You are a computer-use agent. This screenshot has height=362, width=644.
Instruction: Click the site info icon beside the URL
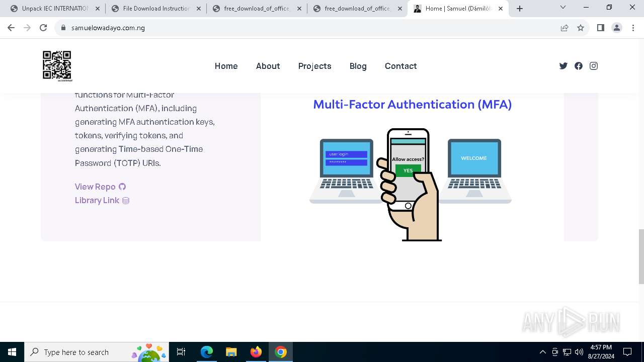(x=63, y=28)
